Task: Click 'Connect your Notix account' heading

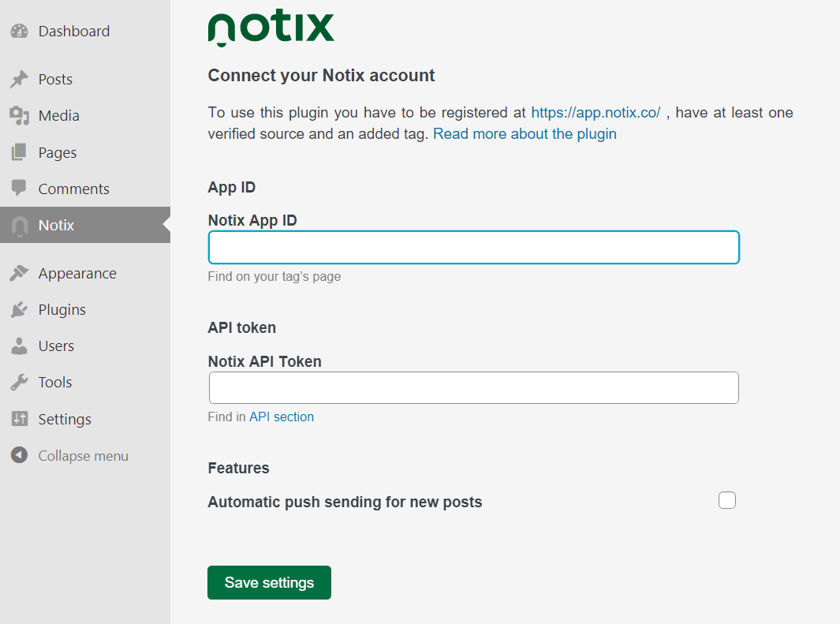Action: (x=322, y=76)
